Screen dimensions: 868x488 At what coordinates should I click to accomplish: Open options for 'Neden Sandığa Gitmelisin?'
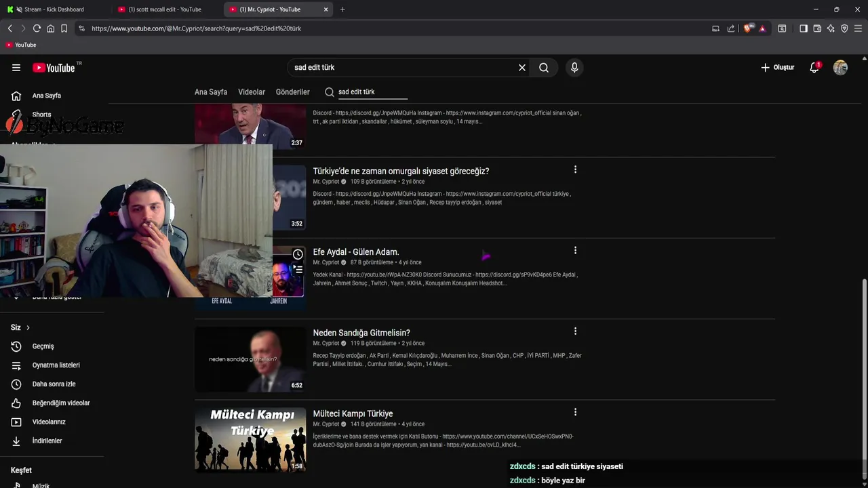tap(575, 331)
